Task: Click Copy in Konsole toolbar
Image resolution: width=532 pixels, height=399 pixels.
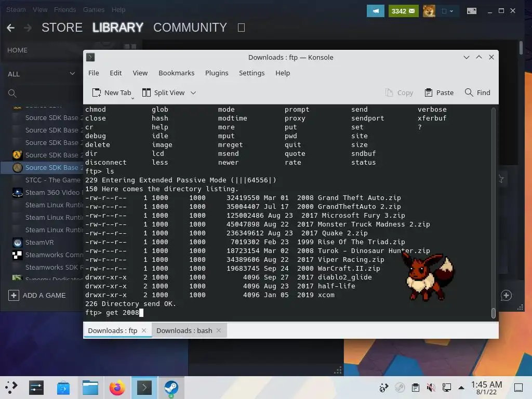Action: (x=400, y=92)
